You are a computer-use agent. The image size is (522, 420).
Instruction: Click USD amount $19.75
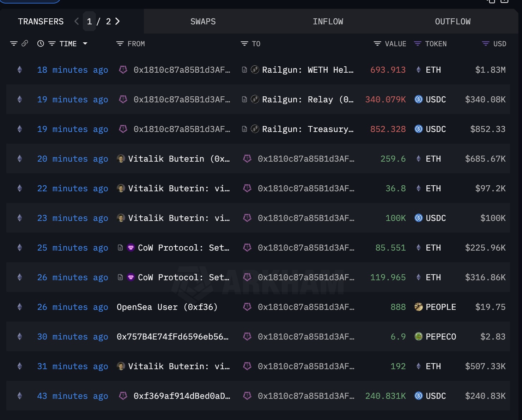[x=490, y=307]
